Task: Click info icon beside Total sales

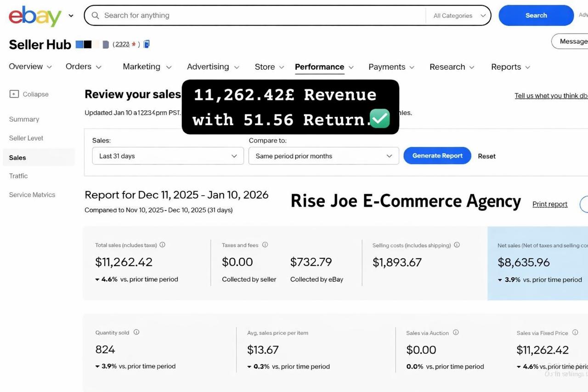Action: [x=162, y=245]
